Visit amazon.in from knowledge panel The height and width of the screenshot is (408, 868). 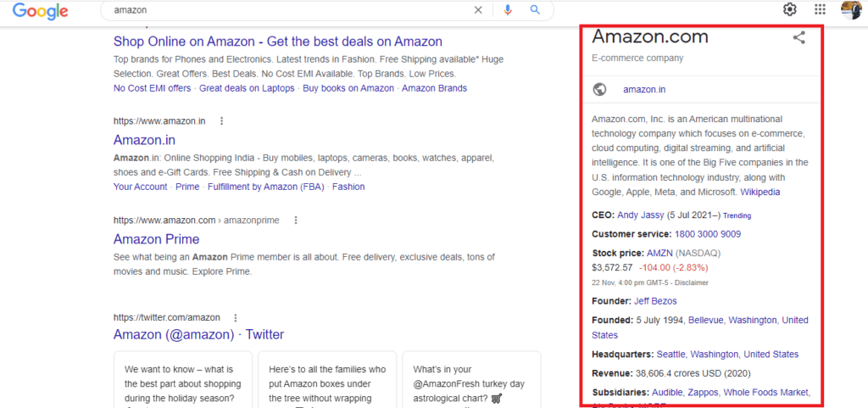click(x=644, y=90)
